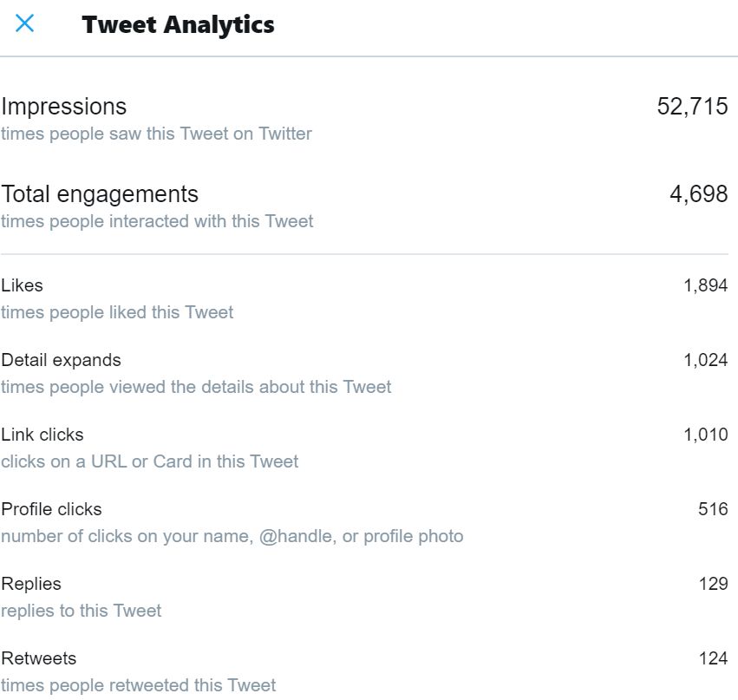Click the Tweet Analytics heading
Screen dimensions: 738x700
click(178, 25)
